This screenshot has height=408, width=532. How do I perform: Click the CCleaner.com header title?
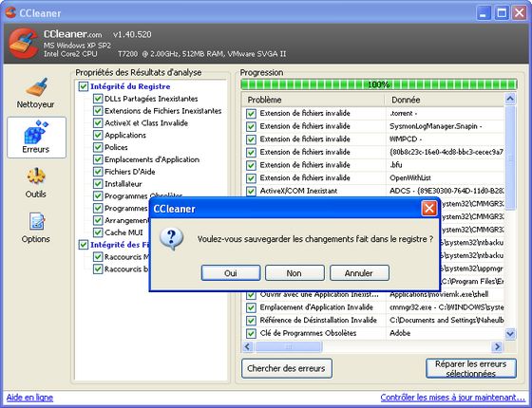tap(72, 34)
